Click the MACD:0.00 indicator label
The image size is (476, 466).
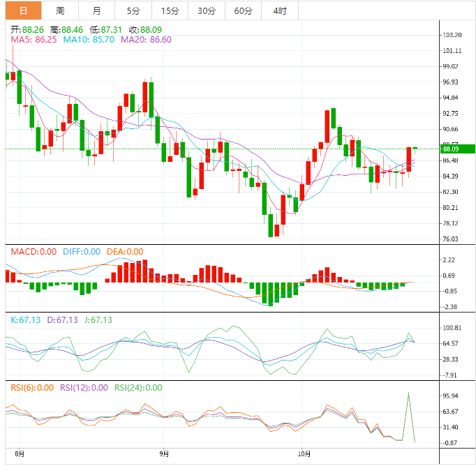point(34,252)
